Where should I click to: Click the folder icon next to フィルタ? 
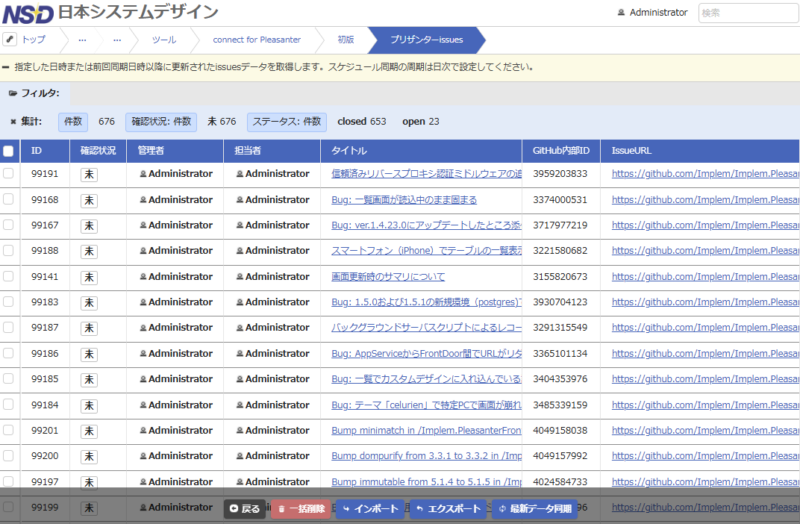12,93
